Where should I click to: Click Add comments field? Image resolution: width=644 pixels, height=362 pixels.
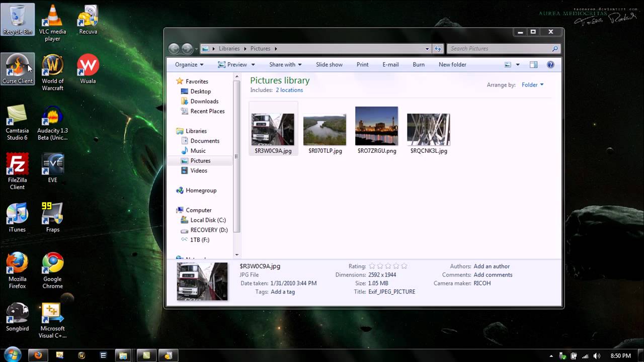click(x=493, y=275)
